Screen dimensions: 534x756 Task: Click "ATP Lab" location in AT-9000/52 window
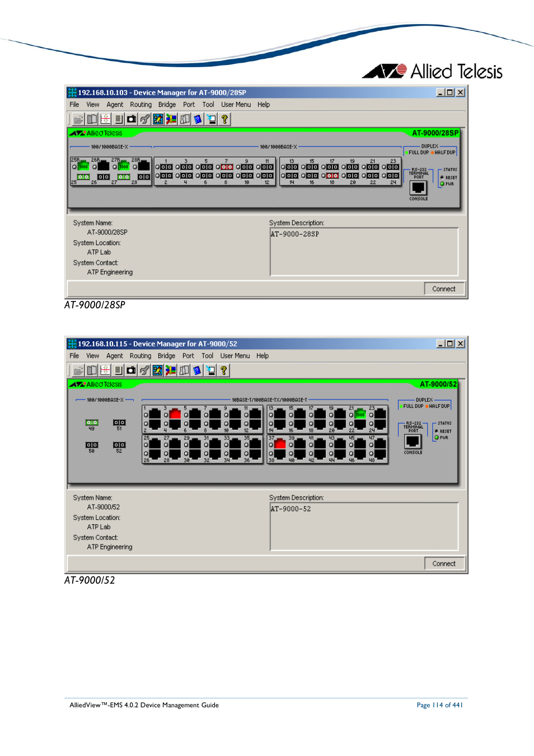pyautogui.click(x=99, y=527)
